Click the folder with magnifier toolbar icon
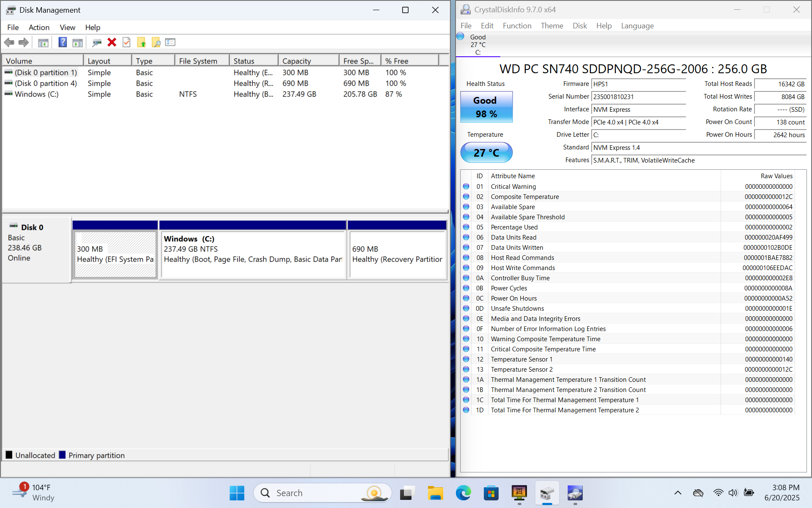The height and width of the screenshot is (508, 812). pyautogui.click(x=156, y=42)
